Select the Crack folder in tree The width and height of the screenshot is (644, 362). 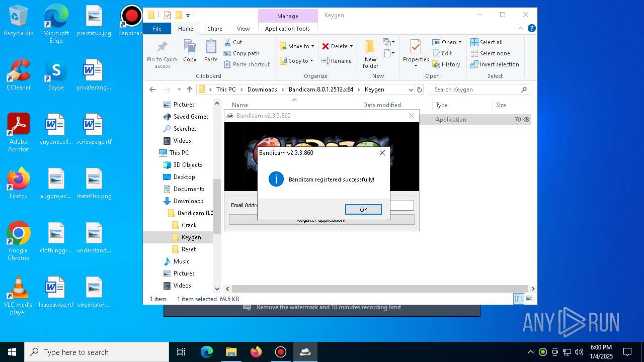pos(189,225)
